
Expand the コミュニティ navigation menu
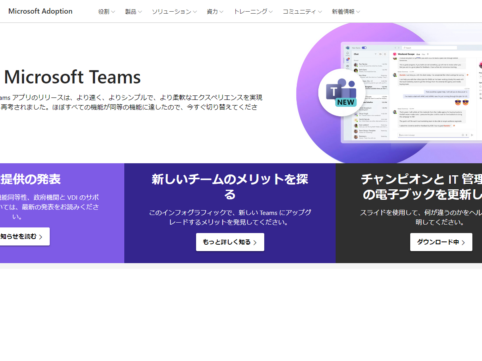point(302,12)
